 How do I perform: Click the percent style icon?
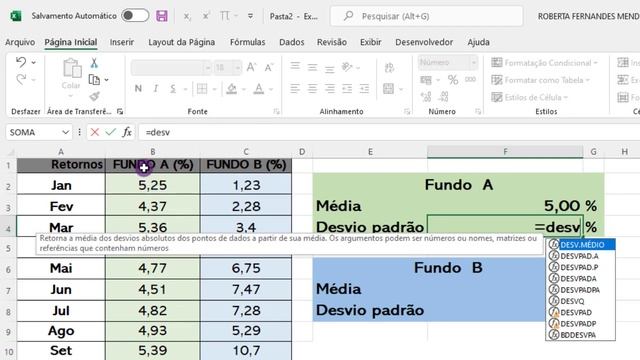tap(453, 80)
